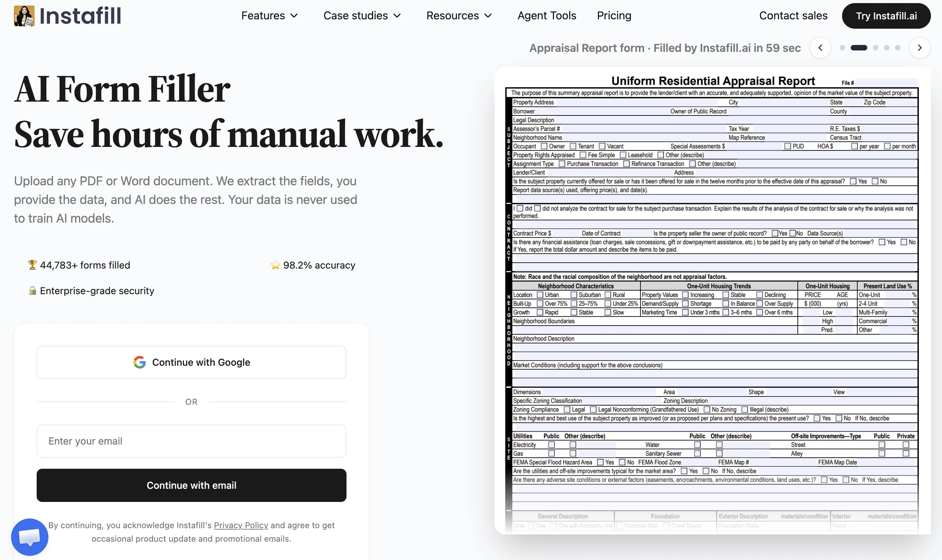Tick the Over 6 mths marketing time checkbox
The width and height of the screenshot is (942, 560).
click(759, 312)
